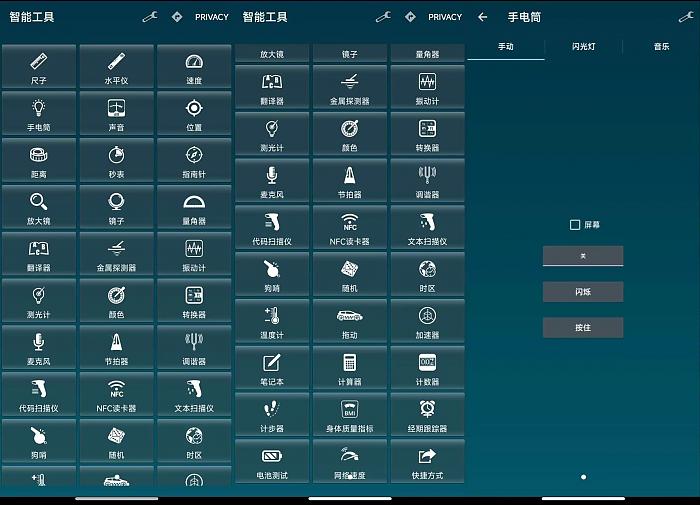Open 随机 random dice tool, left screen
Viewport: 700px width, 505px height.
click(117, 441)
